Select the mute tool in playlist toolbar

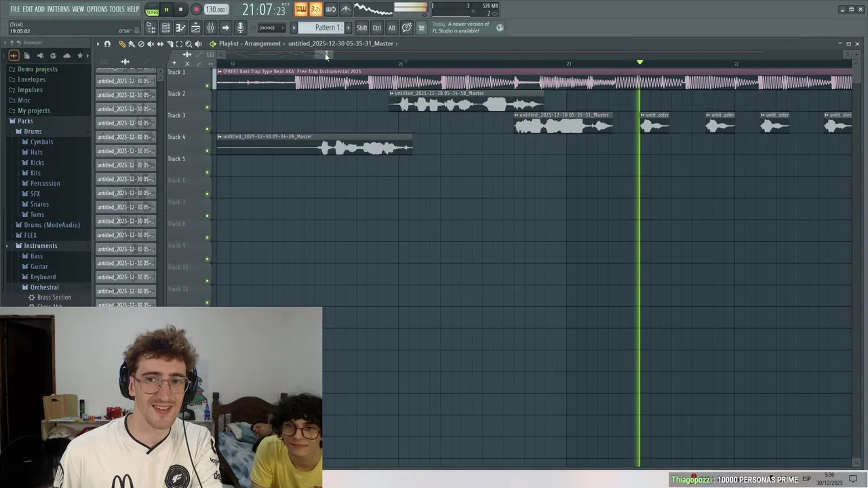coord(151,44)
